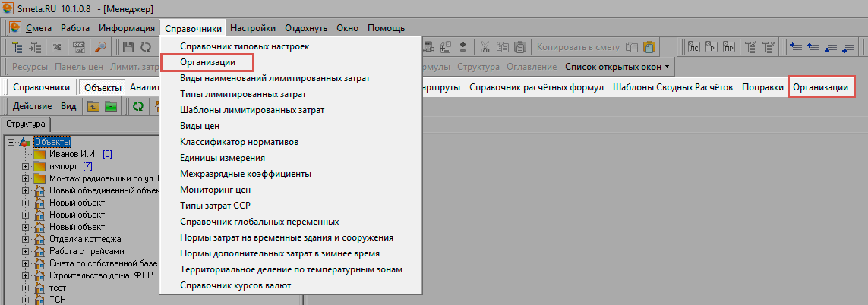The width and height of the screenshot is (868, 305).
Task: Choose Единицы измерения menu entry
Action: coord(222,158)
